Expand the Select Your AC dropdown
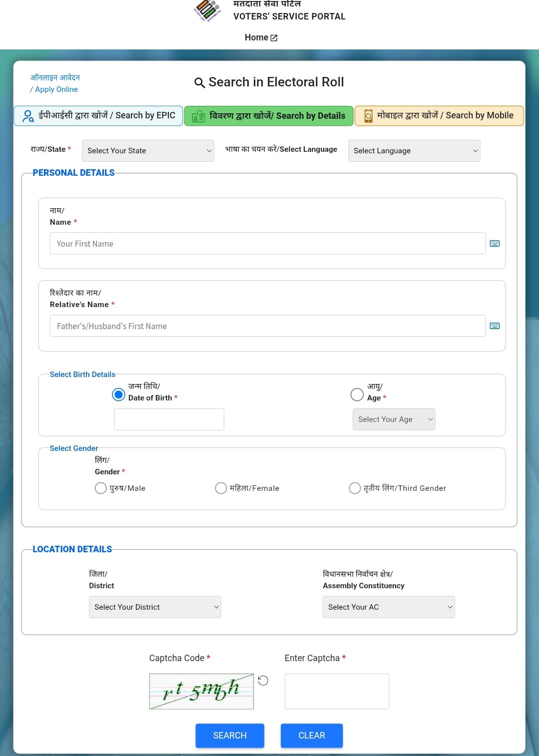539x756 pixels. [389, 607]
